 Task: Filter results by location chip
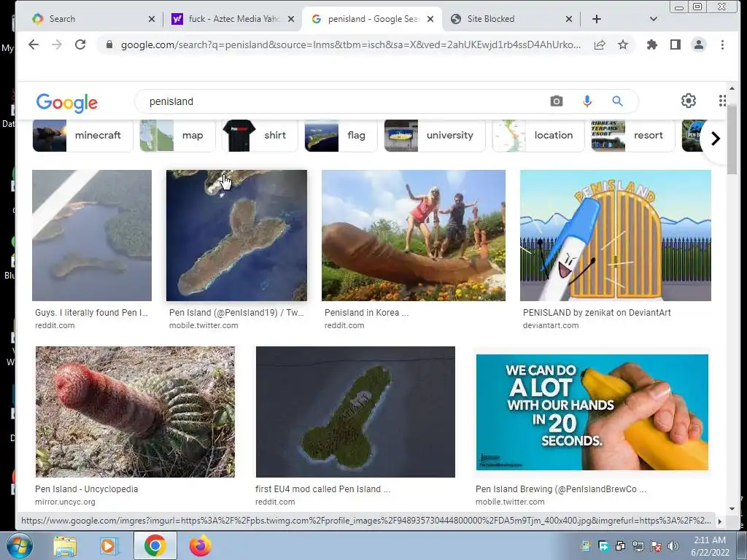coord(538,135)
